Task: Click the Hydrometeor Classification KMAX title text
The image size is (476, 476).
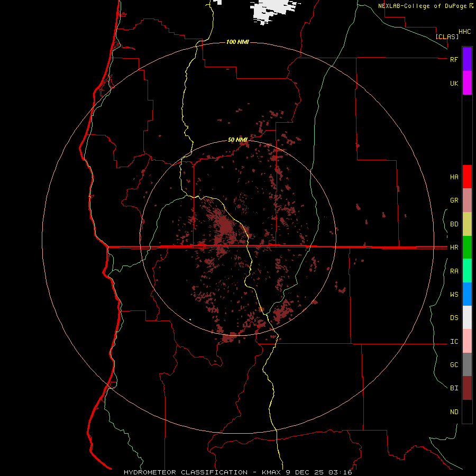Action: [237, 472]
